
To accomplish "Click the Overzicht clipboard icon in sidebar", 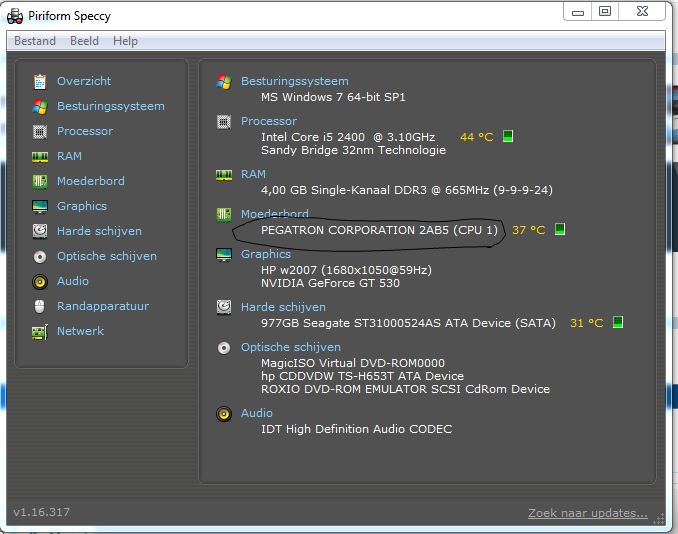I will click(40, 81).
